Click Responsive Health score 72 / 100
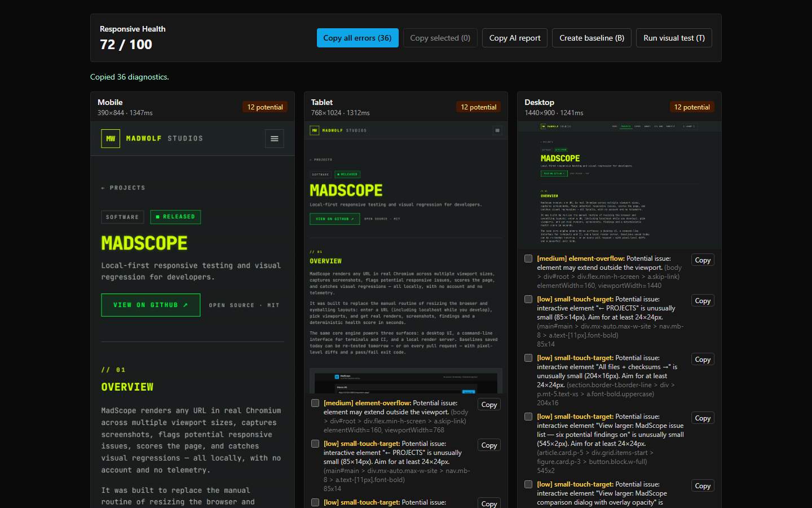The image size is (812, 508). coord(126,45)
